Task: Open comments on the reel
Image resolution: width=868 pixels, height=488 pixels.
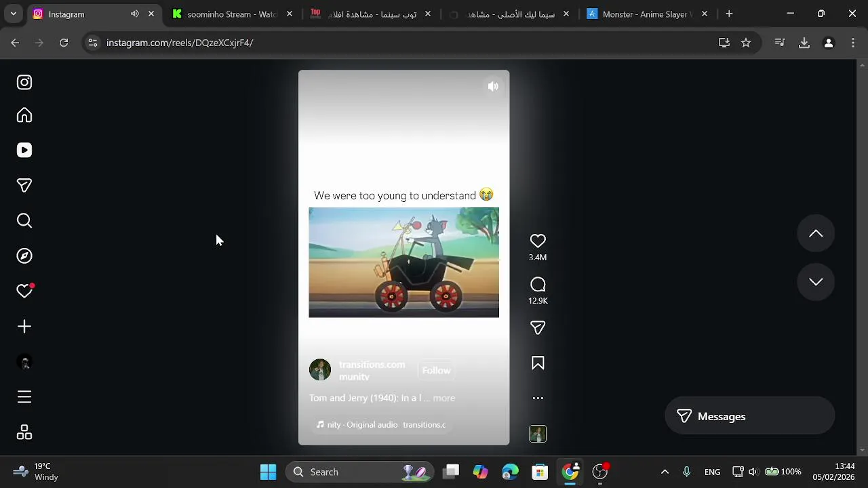Action: (x=538, y=285)
